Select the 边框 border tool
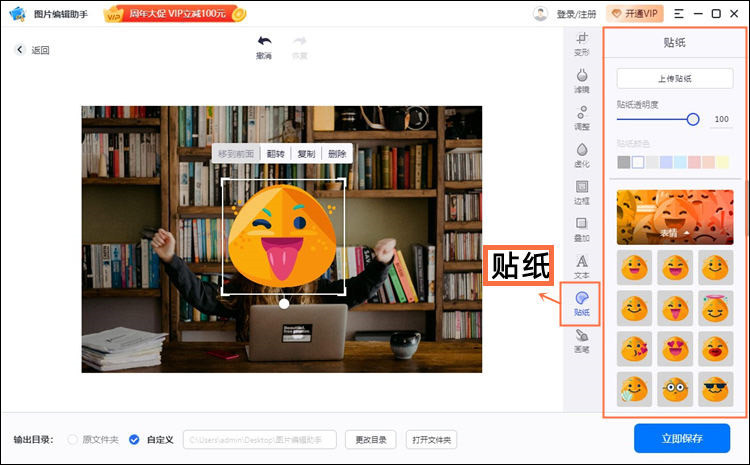Screen dimensions: 750x465 pos(581,192)
